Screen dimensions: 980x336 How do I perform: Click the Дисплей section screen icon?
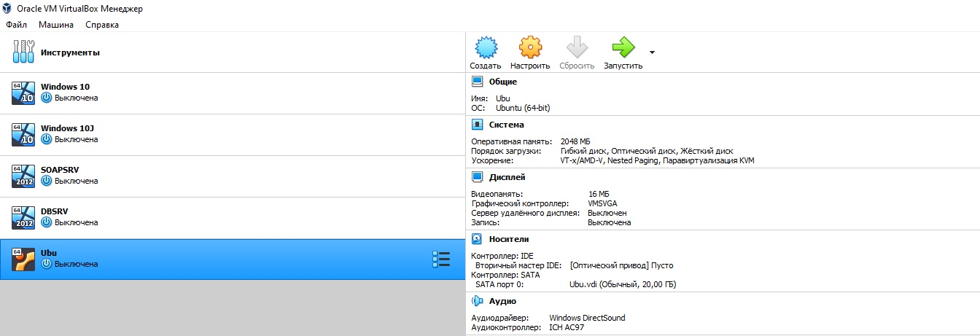pyautogui.click(x=478, y=177)
